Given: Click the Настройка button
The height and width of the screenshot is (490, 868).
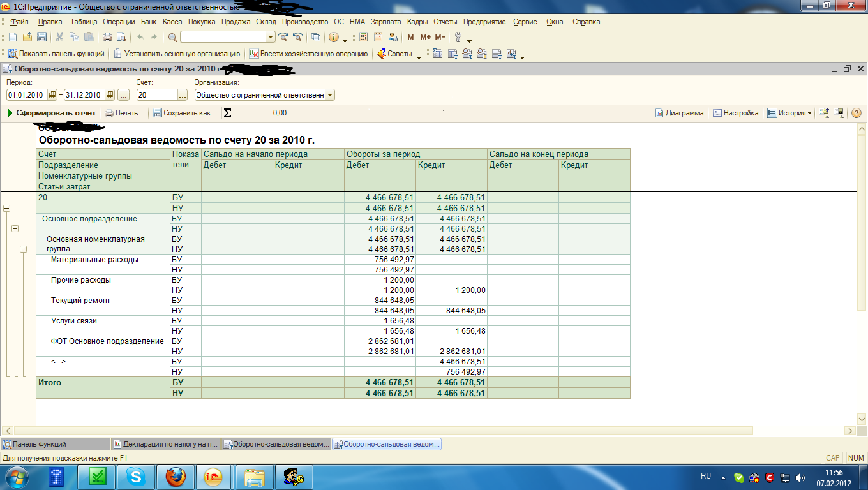Looking at the screenshot, I should click(735, 113).
